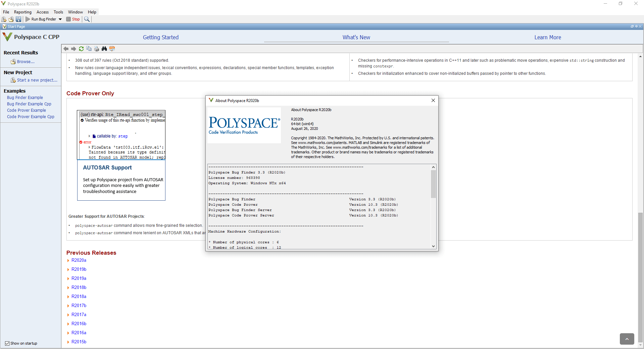Click the Stop analysis button

[x=73, y=19]
